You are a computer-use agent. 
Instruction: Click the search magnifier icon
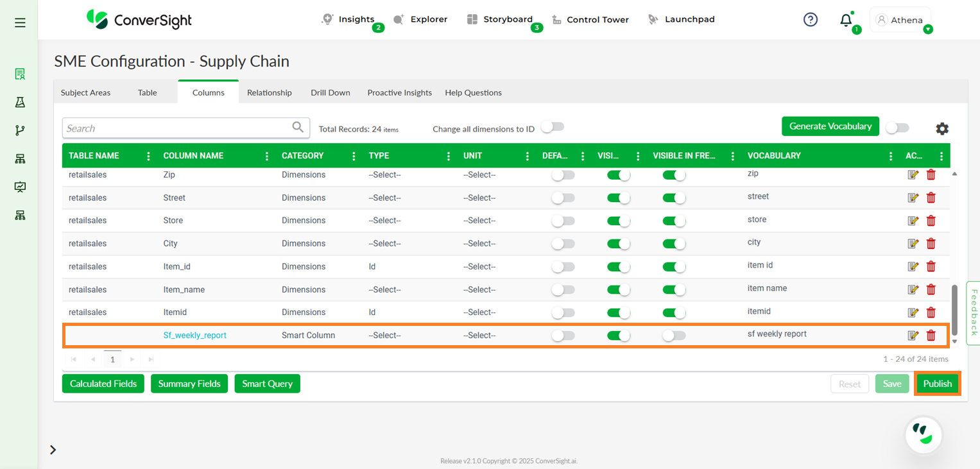tap(298, 128)
